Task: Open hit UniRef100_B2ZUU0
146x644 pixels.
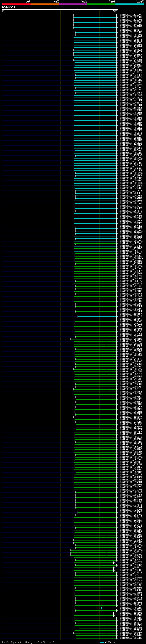Action: pos(131,15)
